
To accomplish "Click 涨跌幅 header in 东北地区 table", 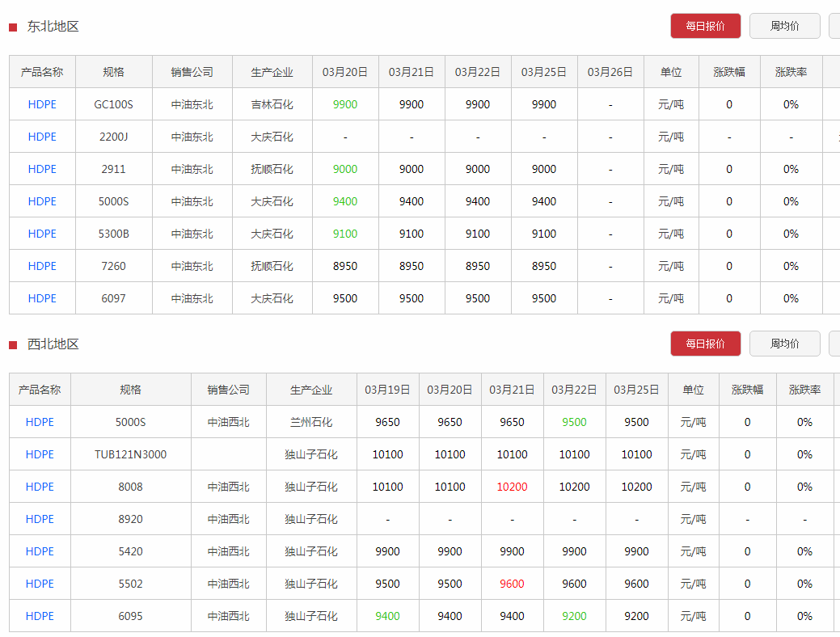I will click(x=729, y=72).
